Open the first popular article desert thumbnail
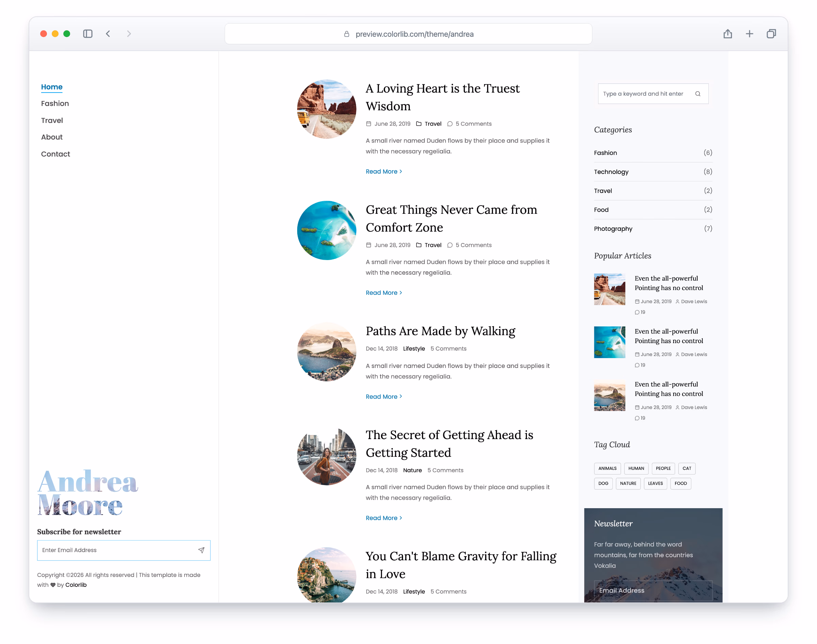 pyautogui.click(x=610, y=289)
